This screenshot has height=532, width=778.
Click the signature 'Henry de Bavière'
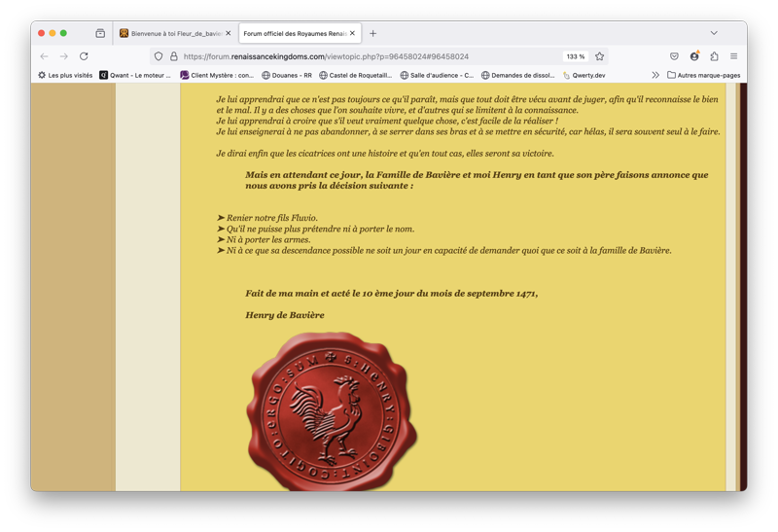tap(284, 315)
